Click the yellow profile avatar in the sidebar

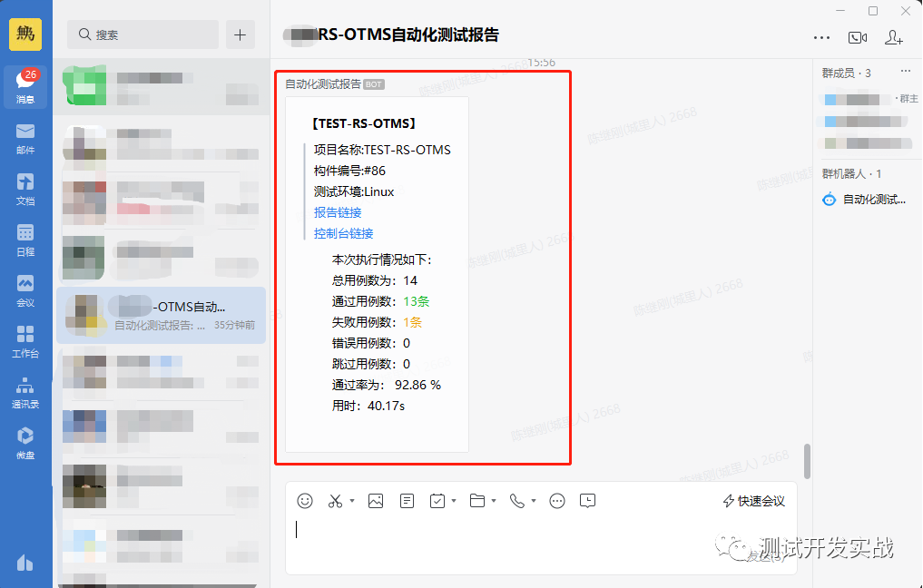25,34
